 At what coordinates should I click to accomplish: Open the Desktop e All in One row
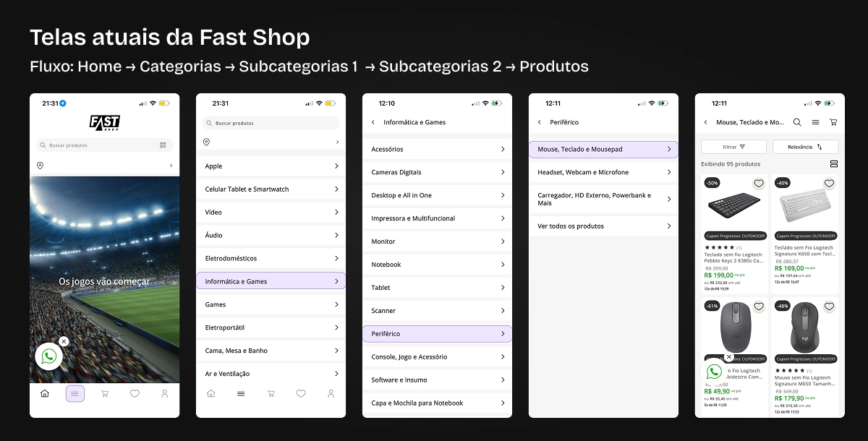click(437, 195)
